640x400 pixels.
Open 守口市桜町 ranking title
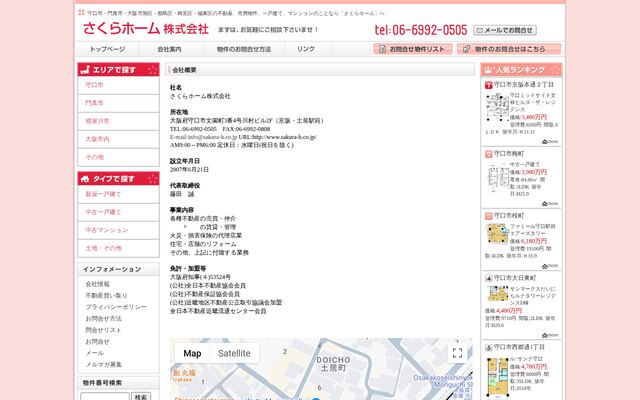[509, 216]
